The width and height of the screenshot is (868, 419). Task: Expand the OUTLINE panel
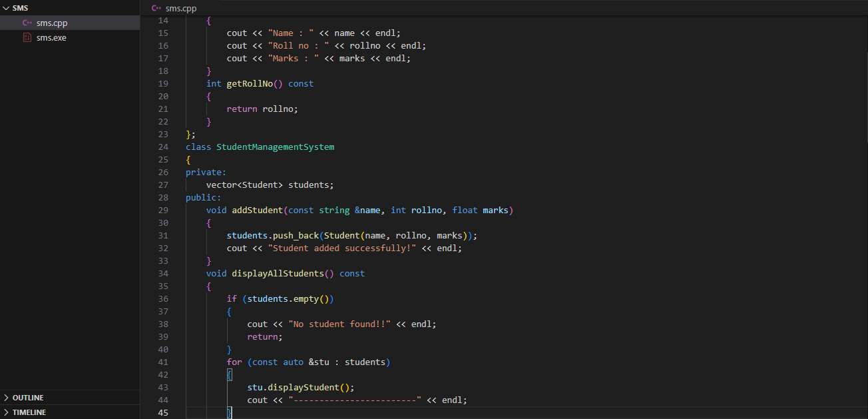point(70,398)
